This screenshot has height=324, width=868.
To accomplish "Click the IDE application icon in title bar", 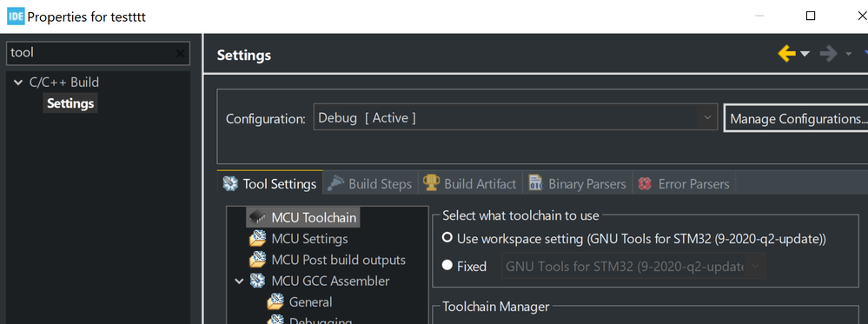I will coord(16,17).
